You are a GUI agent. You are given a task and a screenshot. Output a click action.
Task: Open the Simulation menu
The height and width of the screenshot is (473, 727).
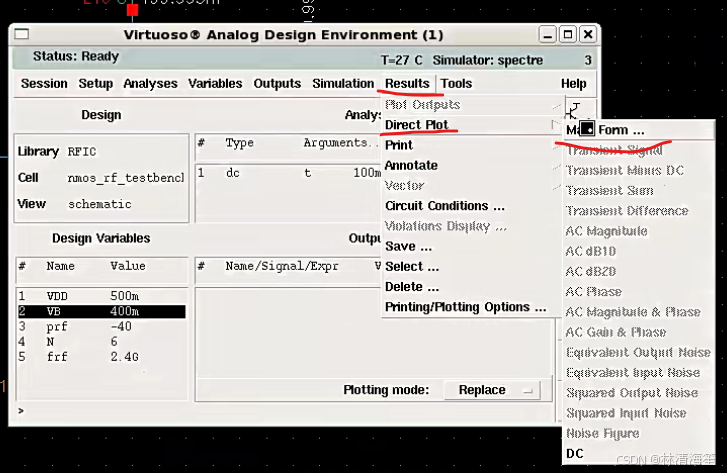coord(343,83)
